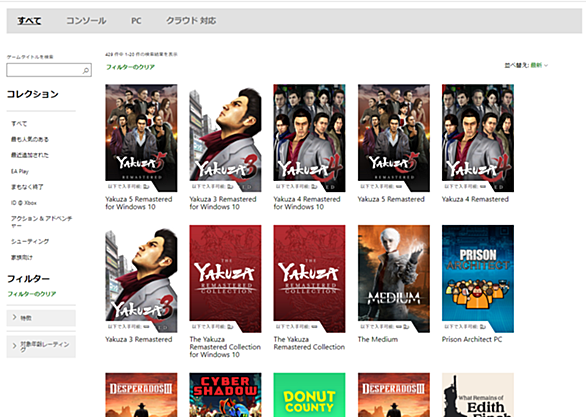Image resolution: width=586 pixels, height=417 pixels.
Task: Click the game title search field
Action: tap(49, 70)
